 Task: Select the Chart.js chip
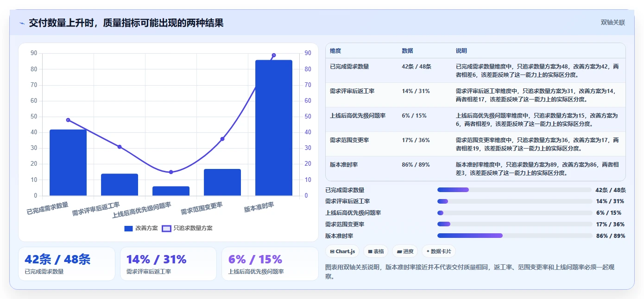[x=342, y=251]
